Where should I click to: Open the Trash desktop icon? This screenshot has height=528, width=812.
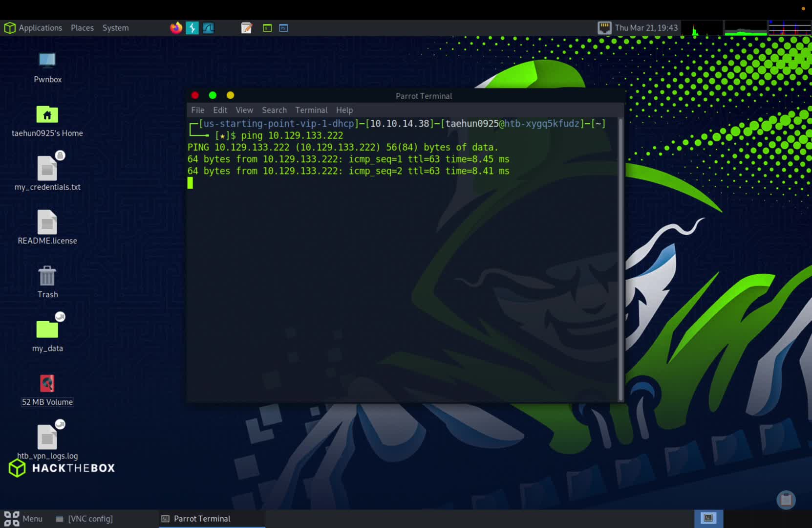[x=47, y=282]
